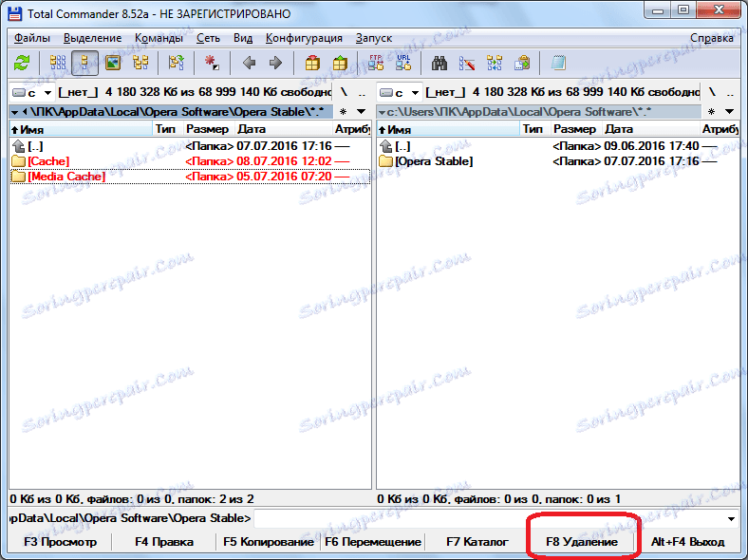
Task: Open the Сеть menu
Action: click(x=209, y=38)
